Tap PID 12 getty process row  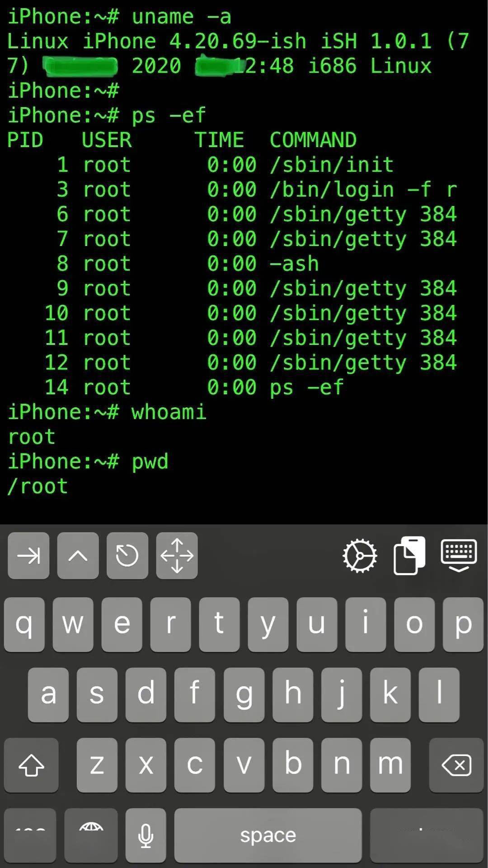(x=251, y=363)
